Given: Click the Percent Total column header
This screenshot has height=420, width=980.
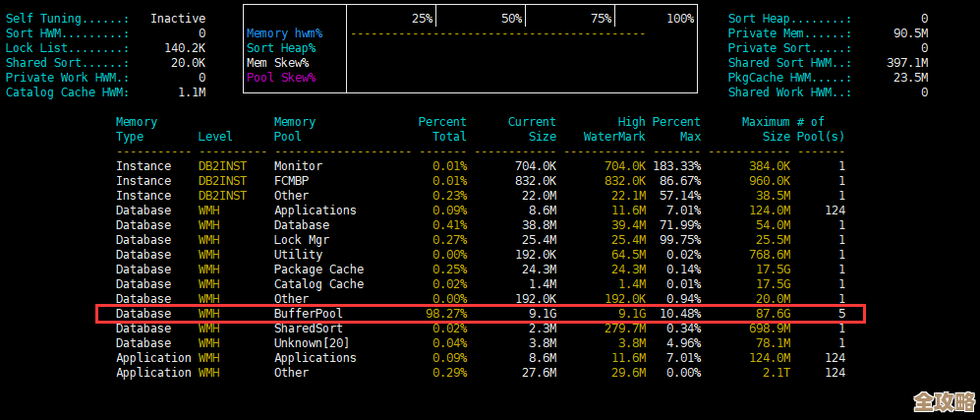Looking at the screenshot, I should tap(442, 129).
